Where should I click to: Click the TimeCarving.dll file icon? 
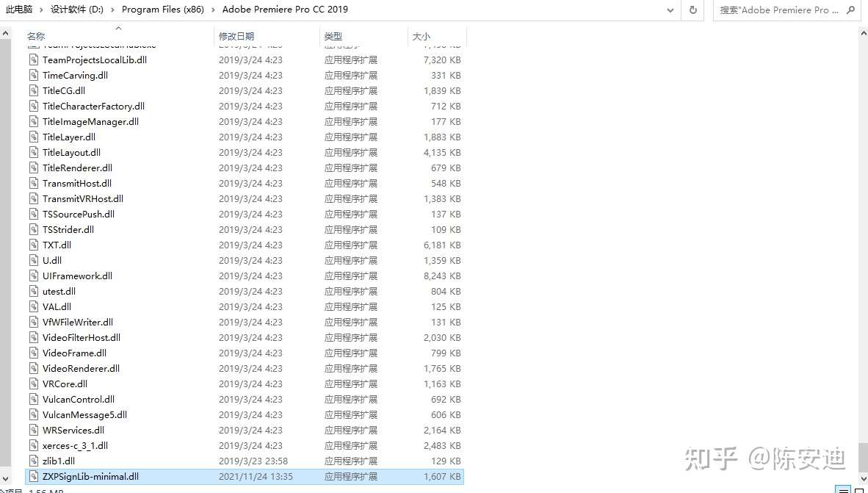(x=35, y=76)
